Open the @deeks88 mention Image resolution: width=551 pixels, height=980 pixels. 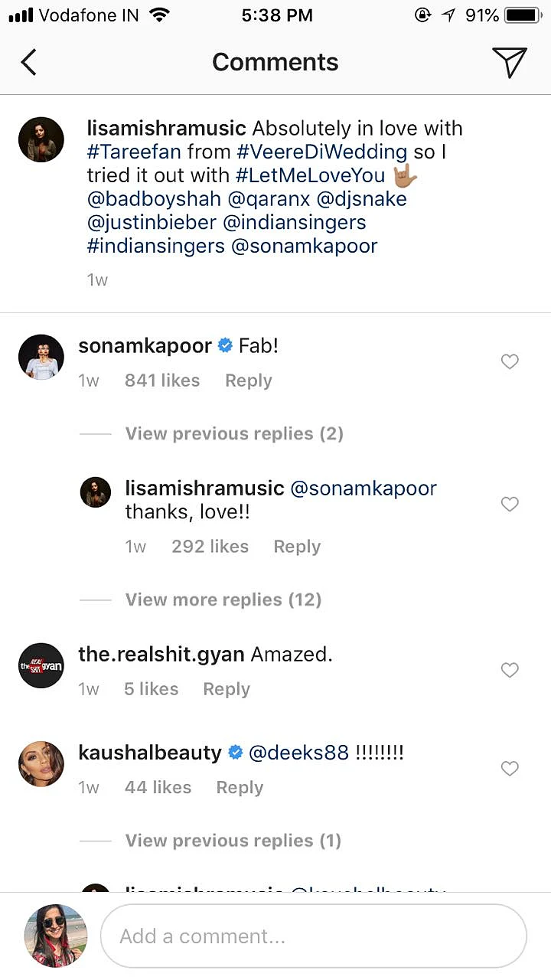coord(299,753)
